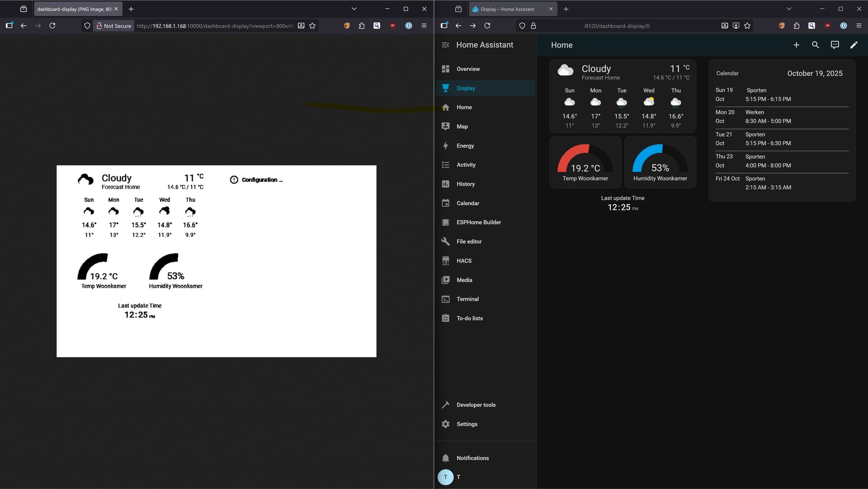Open ESPHome Builder in sidebar

[x=478, y=222]
